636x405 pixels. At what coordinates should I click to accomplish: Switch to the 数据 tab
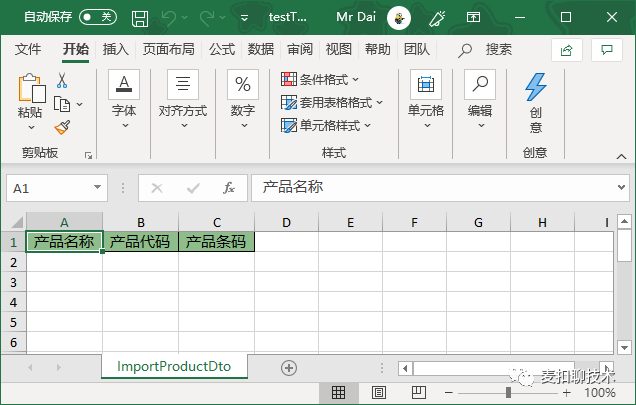click(x=261, y=50)
